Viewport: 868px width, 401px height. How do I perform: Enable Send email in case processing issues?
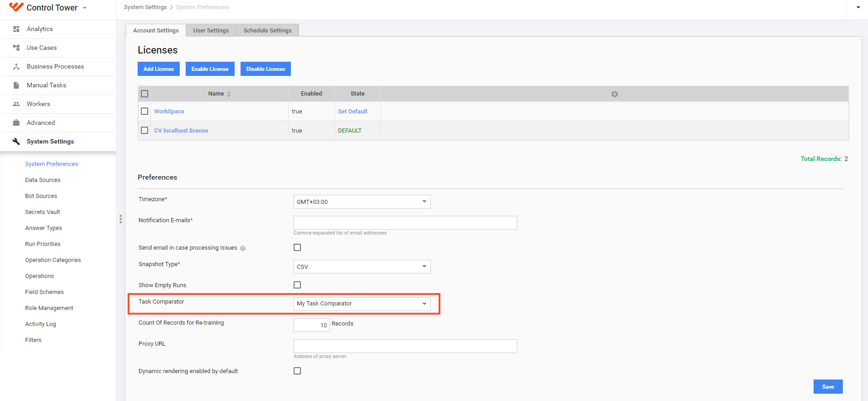(297, 247)
